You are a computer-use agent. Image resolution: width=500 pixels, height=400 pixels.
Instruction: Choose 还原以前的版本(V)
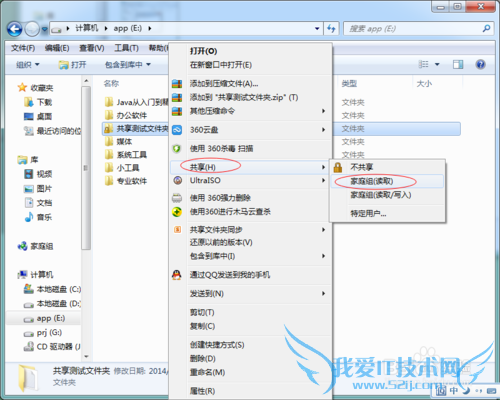coord(221,242)
